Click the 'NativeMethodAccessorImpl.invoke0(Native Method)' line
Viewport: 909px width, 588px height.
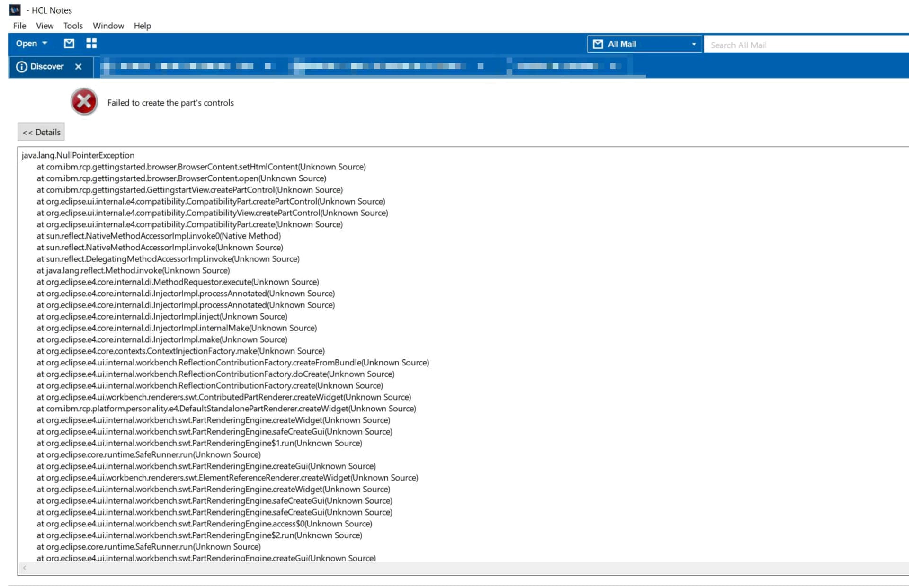point(159,236)
